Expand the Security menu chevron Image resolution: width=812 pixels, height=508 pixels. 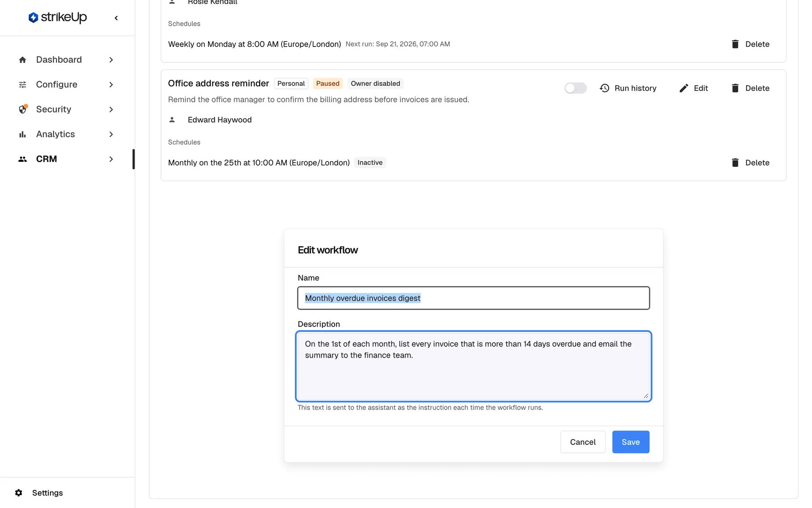click(111, 109)
